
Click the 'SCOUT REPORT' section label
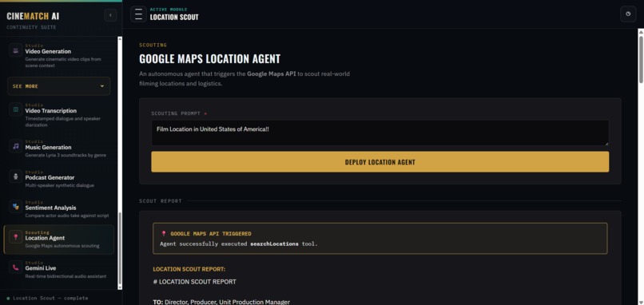pyautogui.click(x=160, y=201)
